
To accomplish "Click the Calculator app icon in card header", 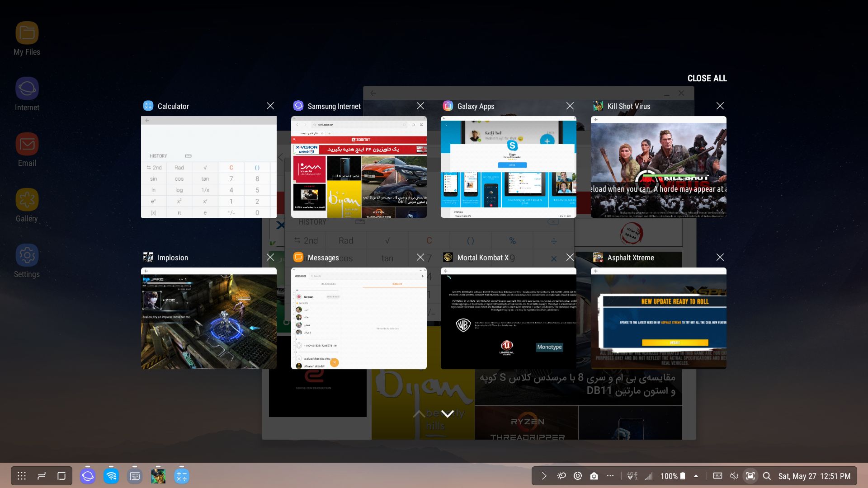I will [x=148, y=106].
